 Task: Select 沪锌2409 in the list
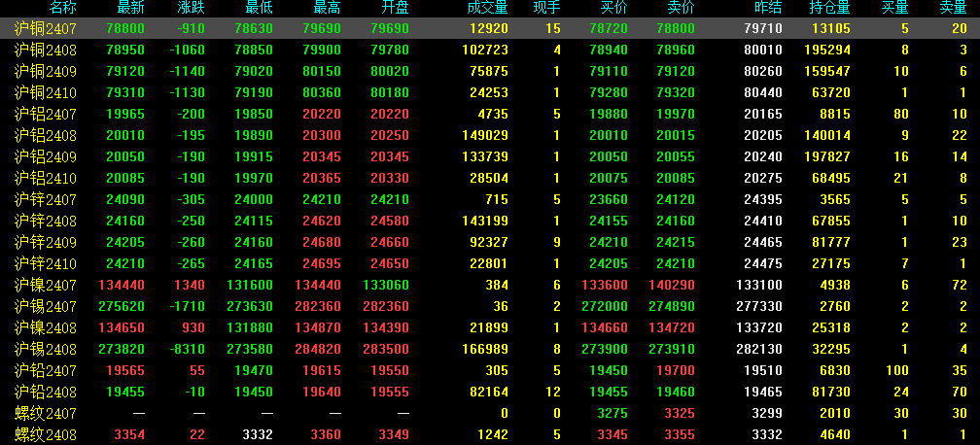[x=45, y=242]
